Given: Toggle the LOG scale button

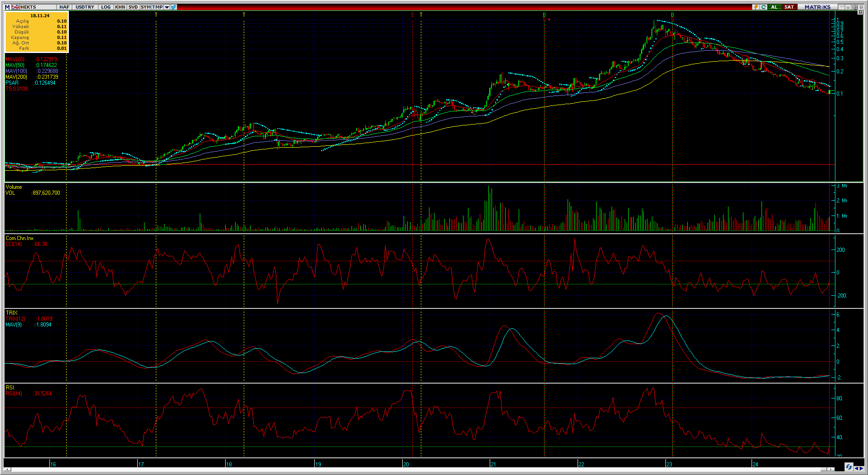Looking at the screenshot, I should click(x=106, y=7).
